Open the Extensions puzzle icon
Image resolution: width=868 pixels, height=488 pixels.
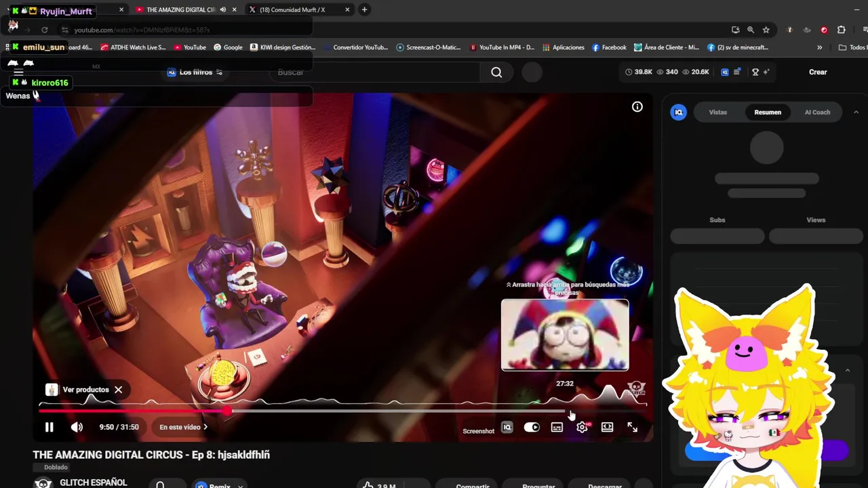click(842, 30)
